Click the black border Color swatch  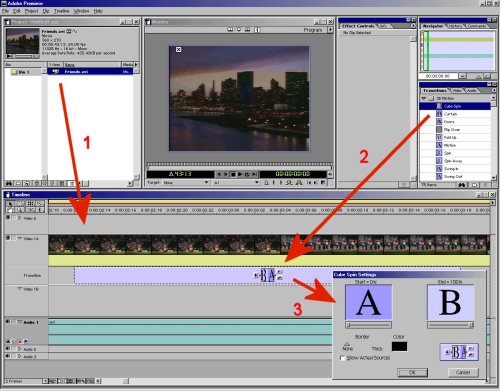[x=399, y=347]
